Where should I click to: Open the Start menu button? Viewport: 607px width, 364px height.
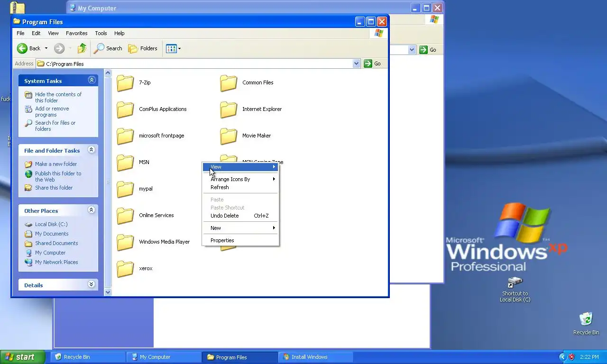(x=22, y=357)
